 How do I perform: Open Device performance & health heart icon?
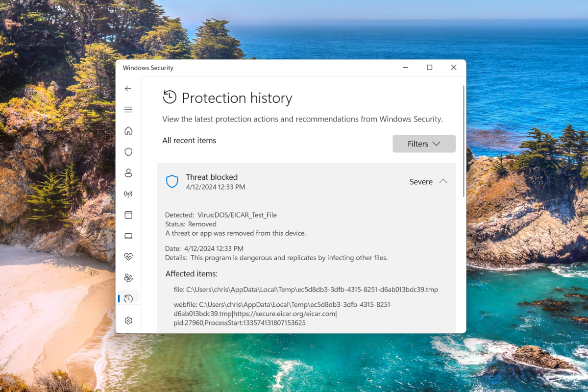click(x=128, y=257)
